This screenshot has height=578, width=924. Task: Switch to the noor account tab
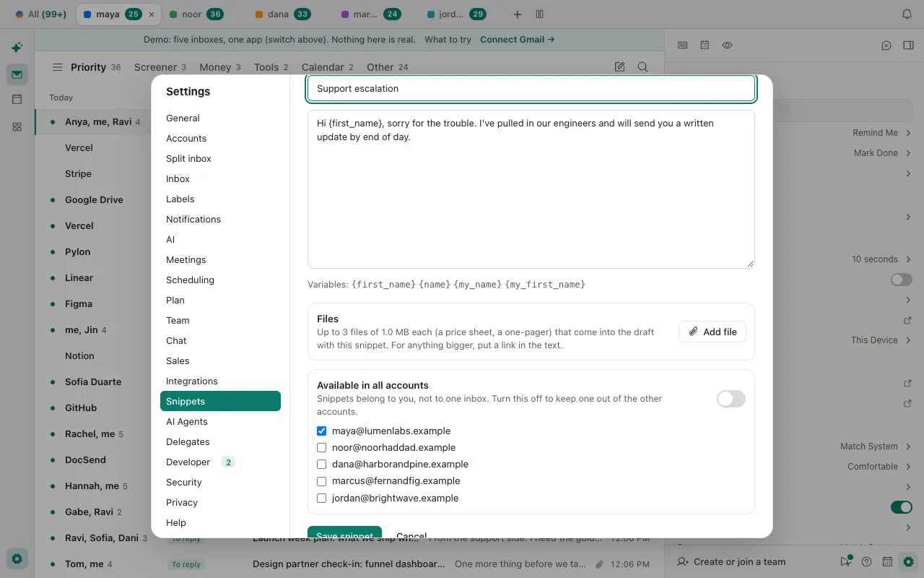(x=196, y=14)
